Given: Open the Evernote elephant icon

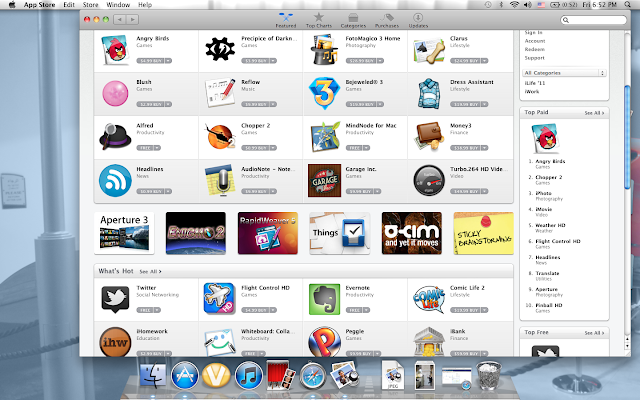Looking at the screenshot, I should [x=324, y=299].
